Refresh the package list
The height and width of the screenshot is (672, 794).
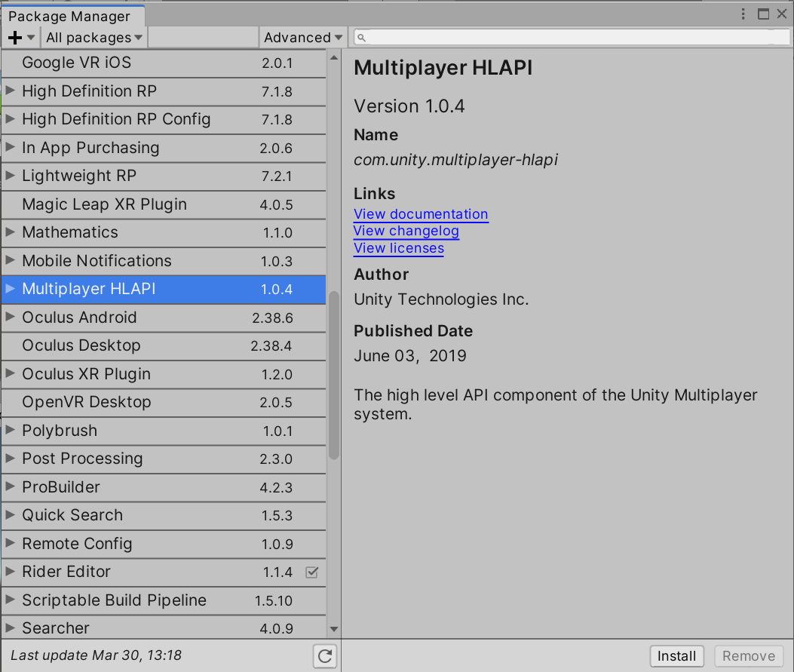click(x=324, y=656)
